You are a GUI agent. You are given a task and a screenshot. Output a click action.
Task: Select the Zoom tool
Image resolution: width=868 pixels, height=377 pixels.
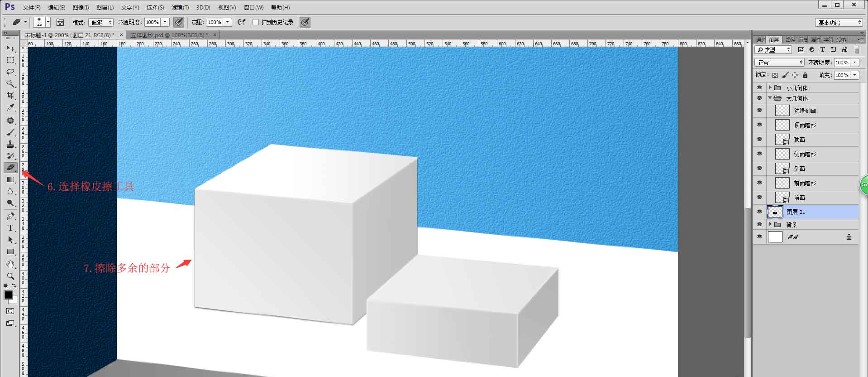pyautogui.click(x=10, y=276)
